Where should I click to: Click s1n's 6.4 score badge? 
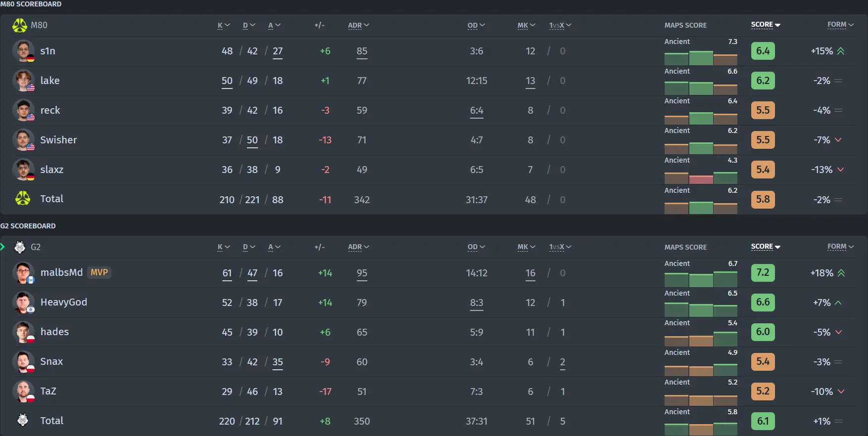763,51
